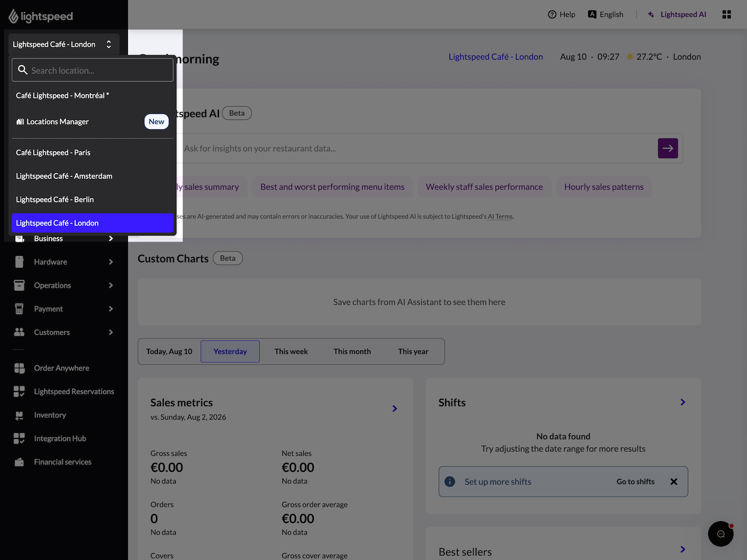Select Café Lightspeed - Paris location
Viewport: 747px width, 560px height.
tap(93, 152)
